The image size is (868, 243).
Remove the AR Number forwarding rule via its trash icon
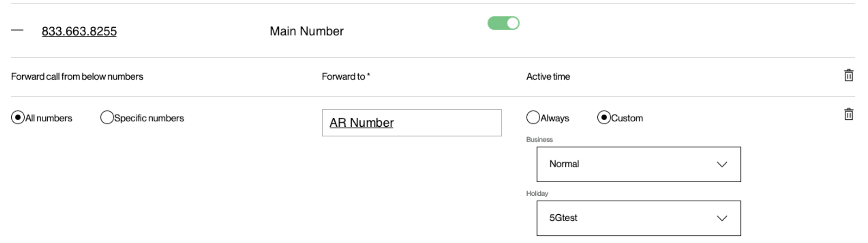tap(848, 114)
